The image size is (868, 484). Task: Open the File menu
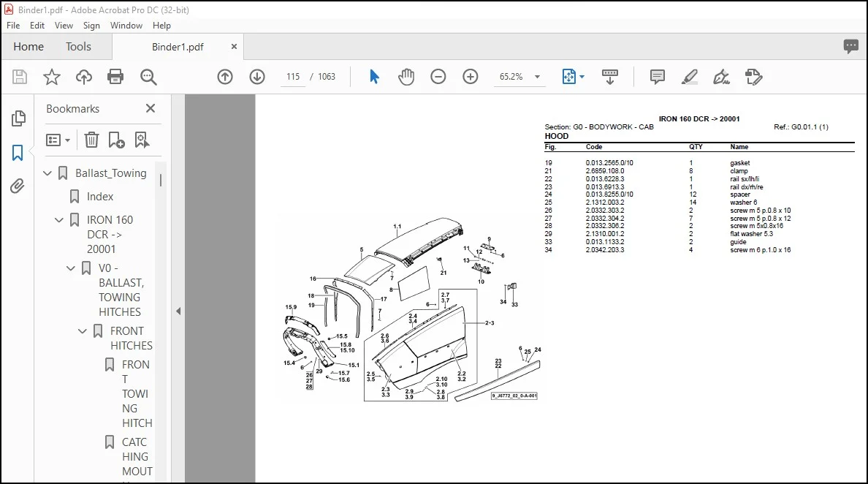pyautogui.click(x=12, y=26)
